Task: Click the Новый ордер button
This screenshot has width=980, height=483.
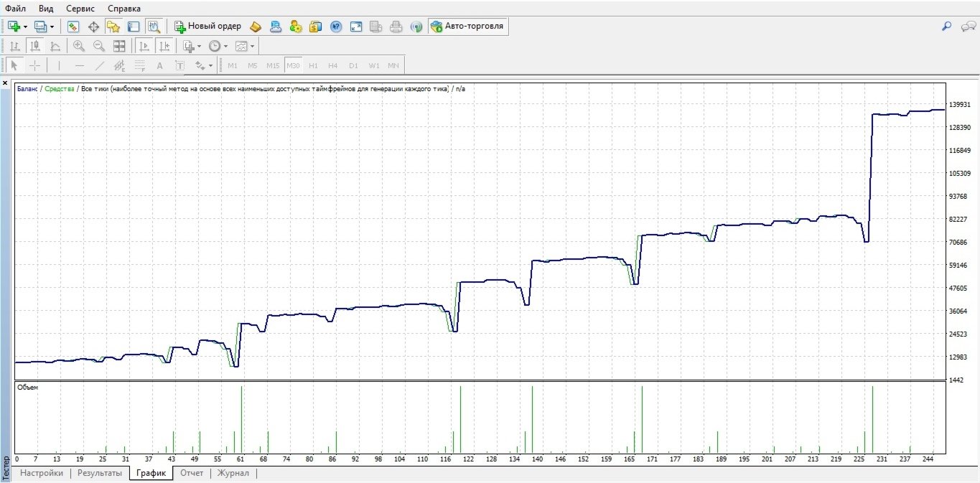Action: pyautogui.click(x=208, y=27)
